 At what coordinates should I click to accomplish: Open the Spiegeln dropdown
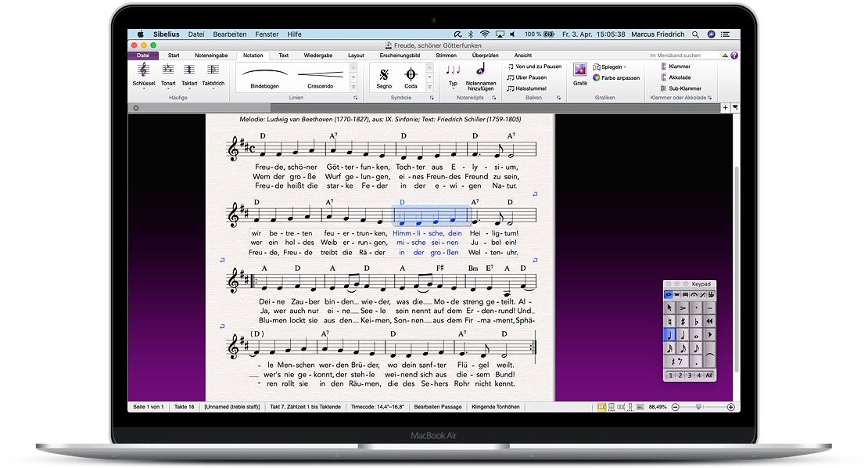[609, 67]
